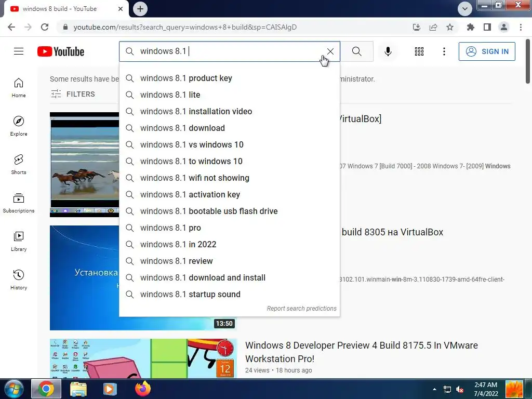Open 'Windows 8 Developer Preview 4 Build 8175.5' title
This screenshot has height=399, width=532.
pos(362,352)
